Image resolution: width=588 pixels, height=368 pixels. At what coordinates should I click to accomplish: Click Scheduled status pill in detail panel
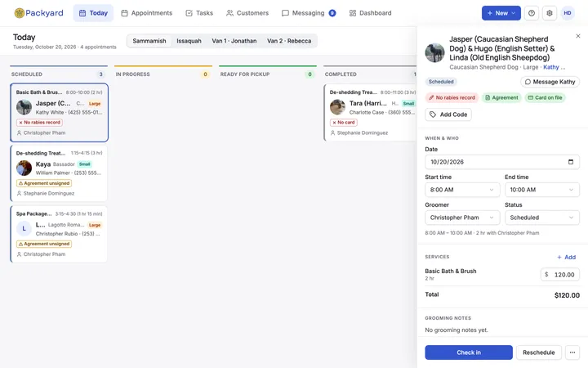pos(441,82)
